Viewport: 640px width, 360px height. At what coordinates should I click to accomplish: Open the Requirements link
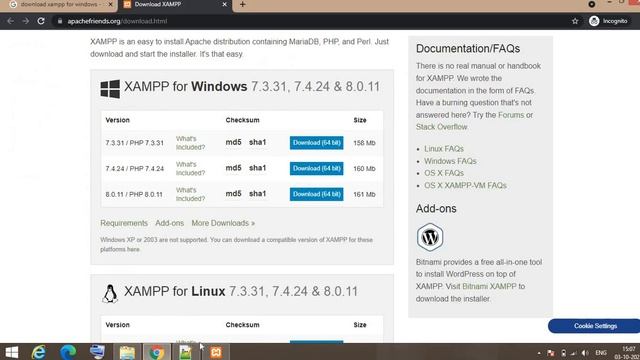(x=124, y=223)
